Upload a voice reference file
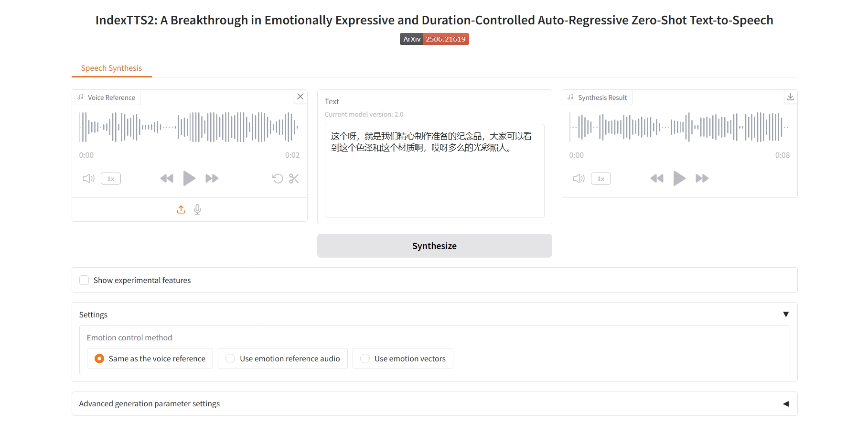Viewport: 868px width, 424px height. 181,209
